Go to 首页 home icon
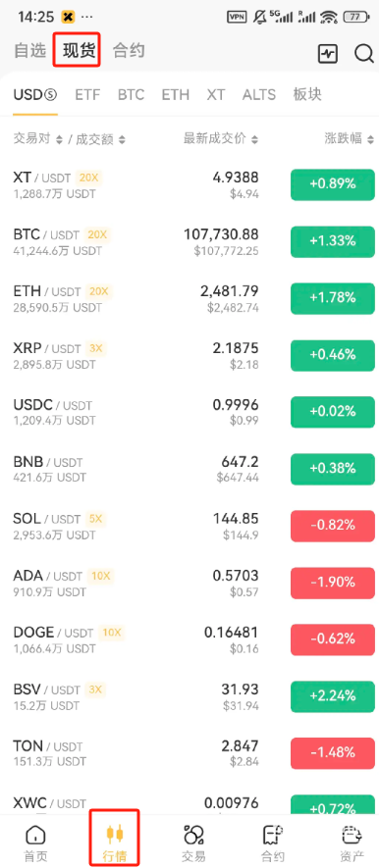Viewport: 379px width, 868px height. [36, 835]
